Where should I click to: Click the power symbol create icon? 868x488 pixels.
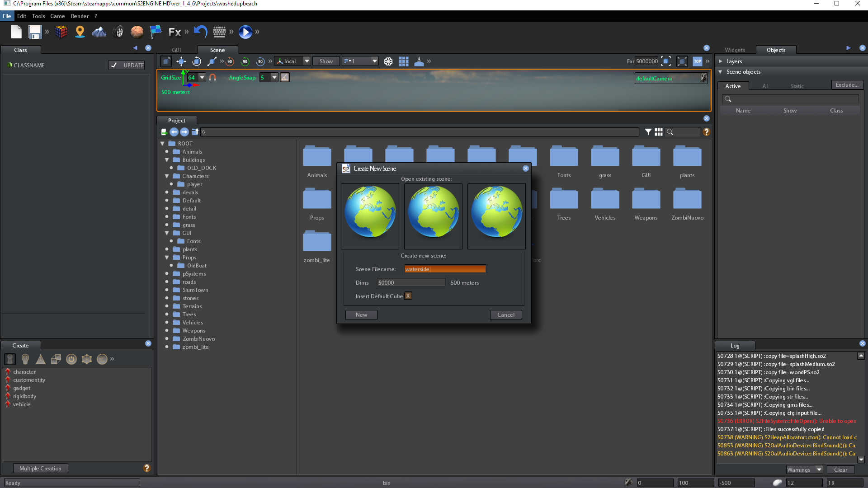pyautogui.click(x=71, y=359)
